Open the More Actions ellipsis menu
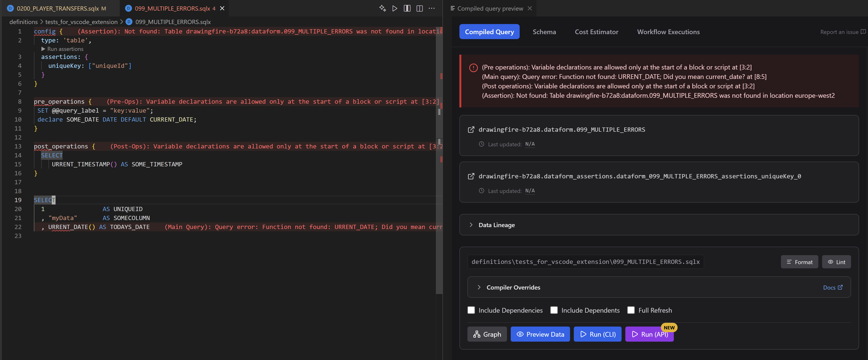 pyautogui.click(x=432, y=8)
